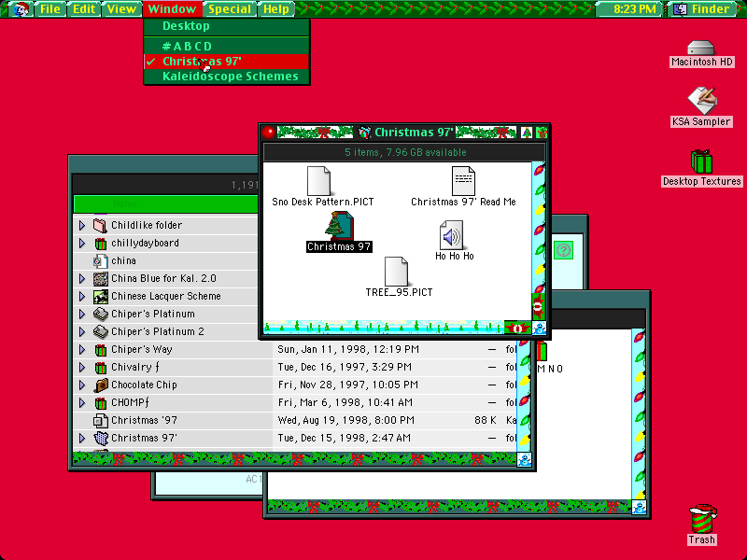This screenshot has height=560, width=747.
Task: Expand the Childlike folder row
Action: pos(82,225)
